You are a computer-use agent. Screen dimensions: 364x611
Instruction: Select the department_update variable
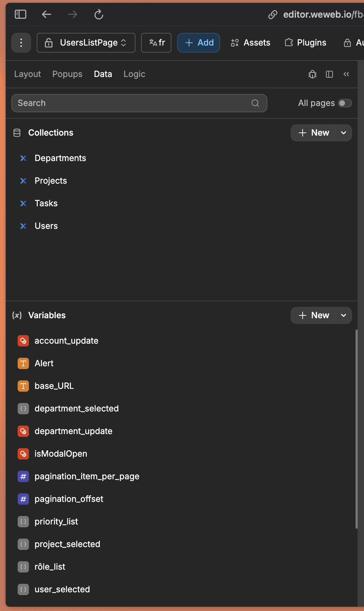pos(73,431)
